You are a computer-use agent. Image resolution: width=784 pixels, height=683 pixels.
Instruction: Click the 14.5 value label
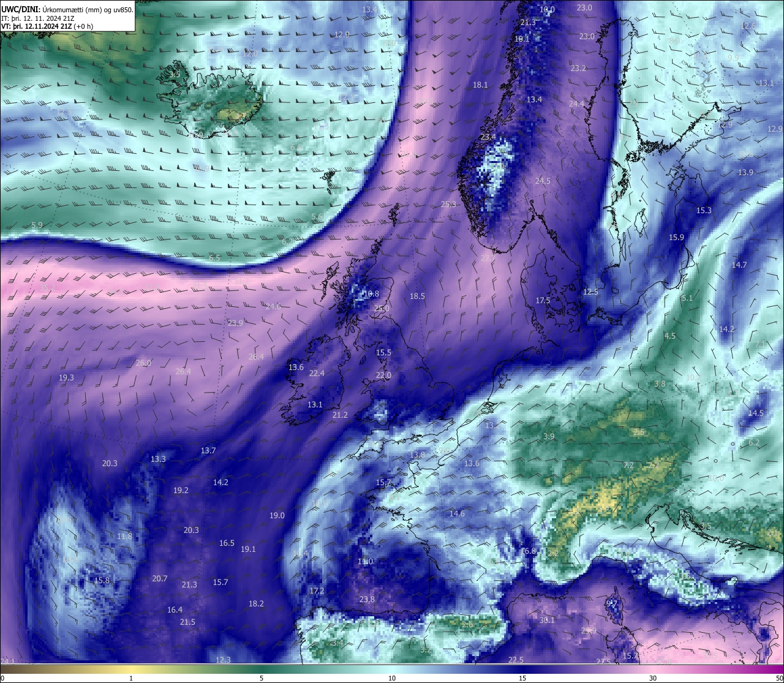pyautogui.click(x=756, y=413)
